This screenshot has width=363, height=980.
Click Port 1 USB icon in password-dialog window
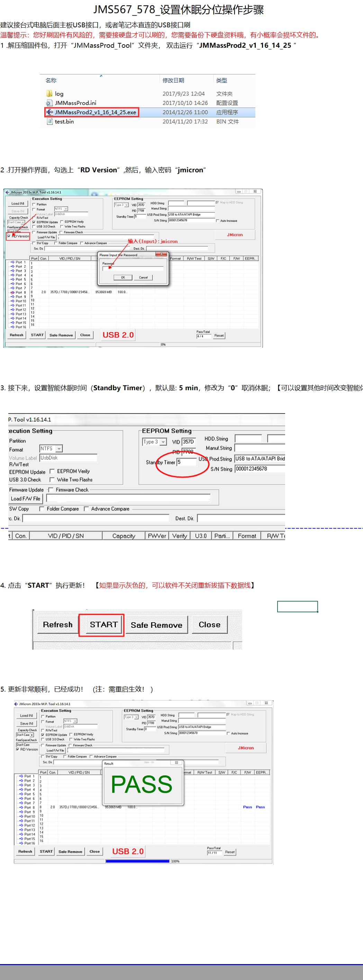[x=12, y=262]
